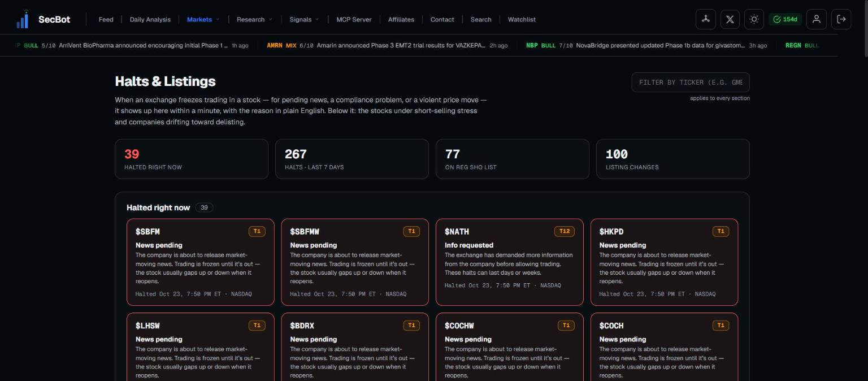Toggle the light/dark theme sun icon
Image resolution: width=868 pixels, height=381 pixels.
(x=754, y=19)
